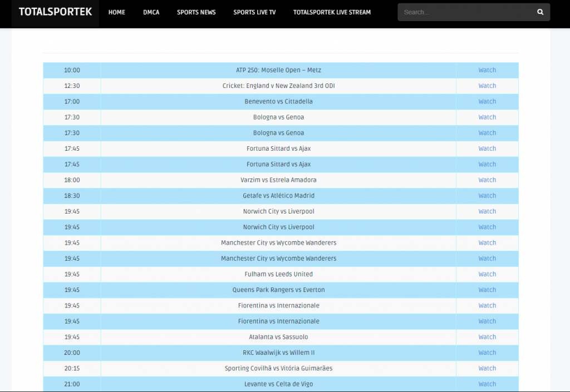Open TOTALSPORTEK LIVE STREAM menu item
Viewport: 570px width, 392px height.
pyautogui.click(x=332, y=12)
